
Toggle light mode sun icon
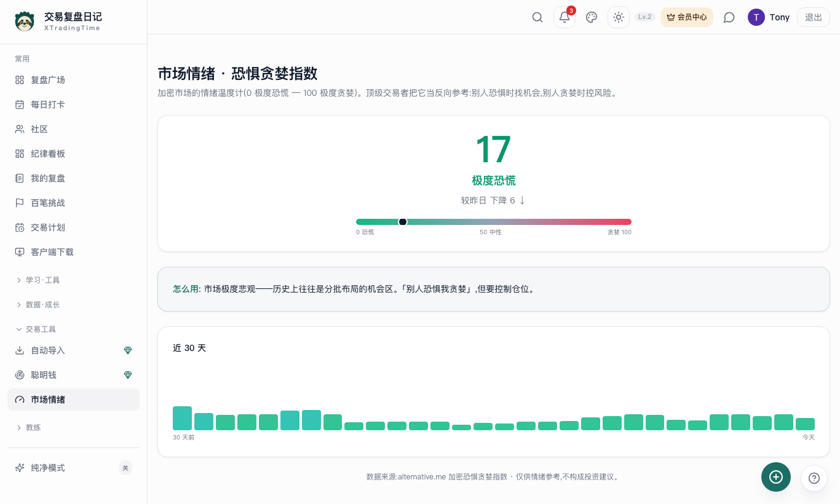point(619,17)
